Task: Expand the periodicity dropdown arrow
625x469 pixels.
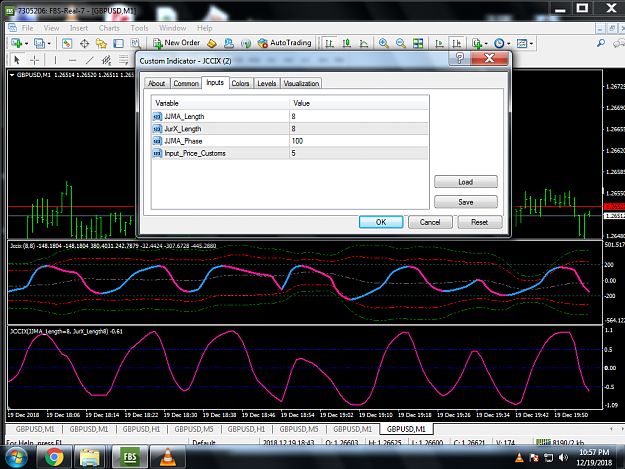Action: [508, 43]
